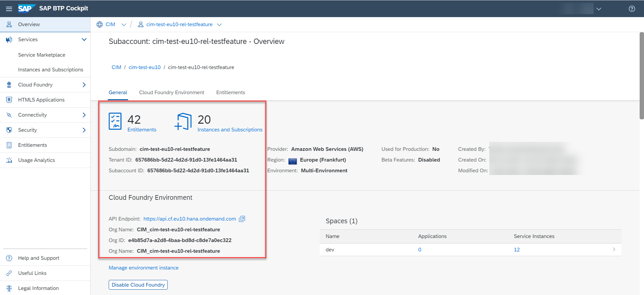Click the Entitlements checklist icon tile
644x295 pixels.
[x=115, y=121]
